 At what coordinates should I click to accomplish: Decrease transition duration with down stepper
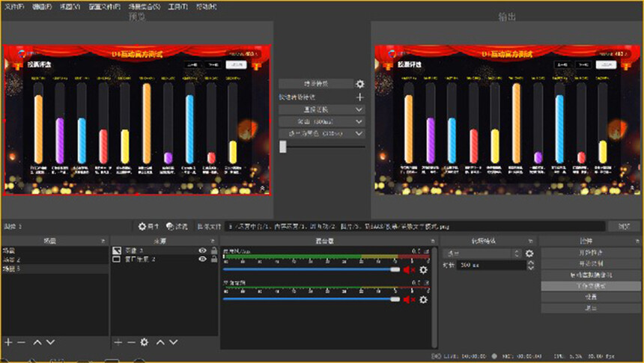point(531,268)
